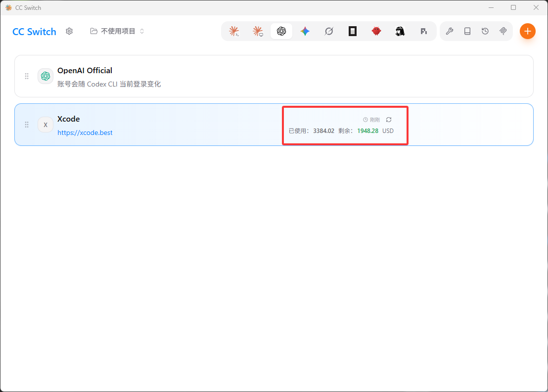Close the CC Switch window
Screen dimensions: 548x392
(x=536, y=8)
